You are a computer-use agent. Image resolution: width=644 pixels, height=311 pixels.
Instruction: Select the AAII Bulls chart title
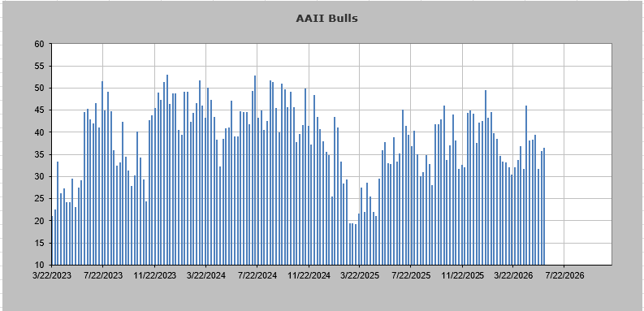click(x=326, y=19)
